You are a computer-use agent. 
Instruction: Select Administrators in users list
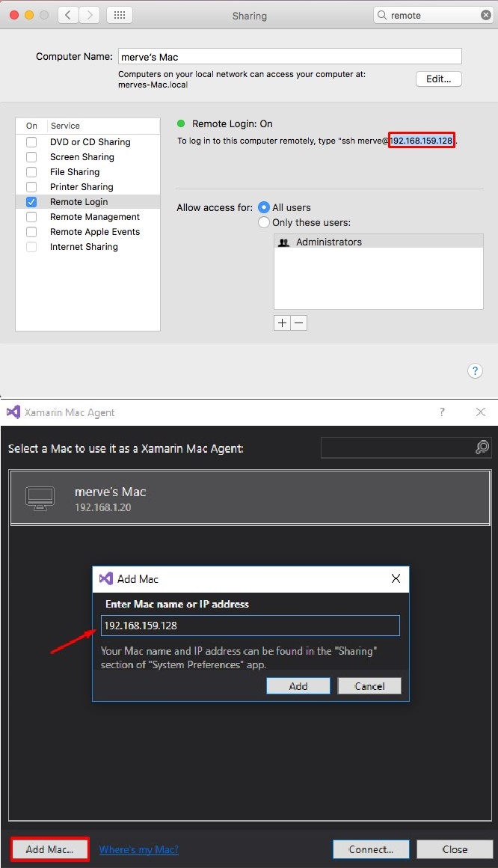[x=378, y=242]
